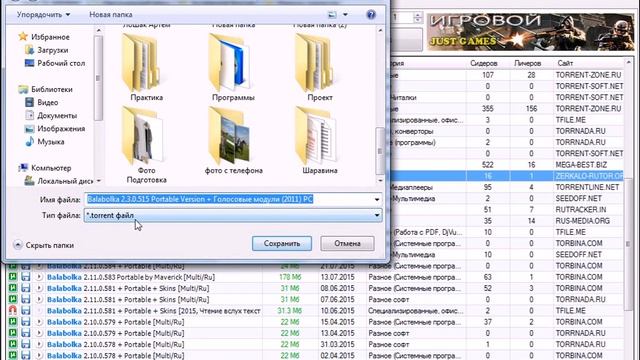The height and width of the screenshot is (360, 640).
Task: Select the Программы folder
Action: pos(233,68)
